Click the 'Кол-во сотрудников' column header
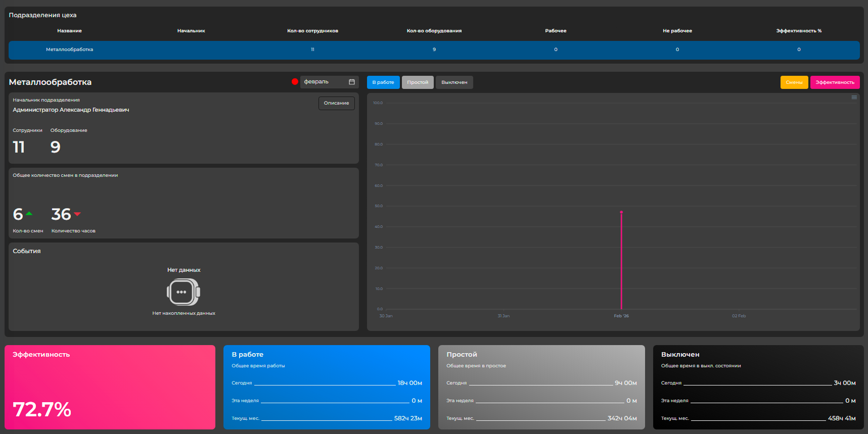Viewport: 868px width, 434px height. coord(312,31)
